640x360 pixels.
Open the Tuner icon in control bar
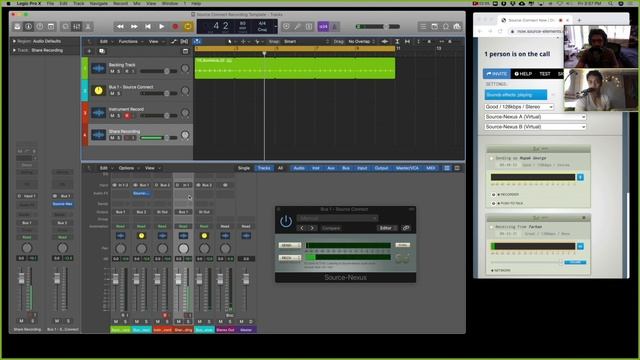pyautogui.click(x=298, y=27)
